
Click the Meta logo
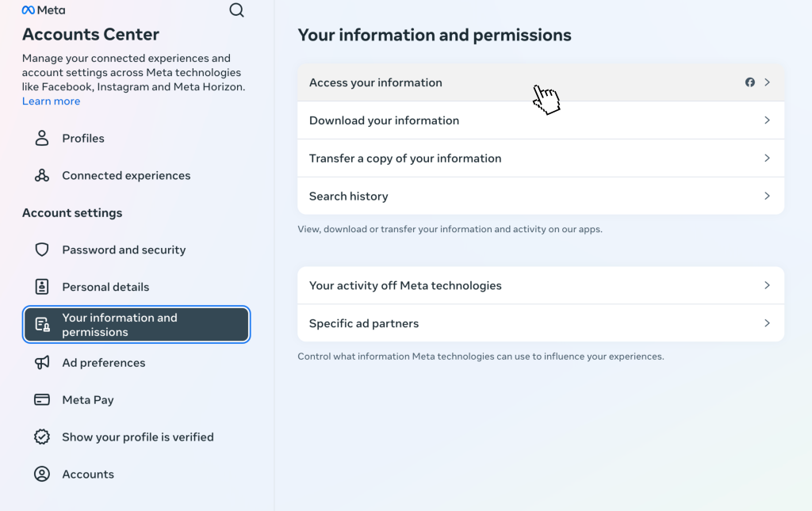point(44,10)
